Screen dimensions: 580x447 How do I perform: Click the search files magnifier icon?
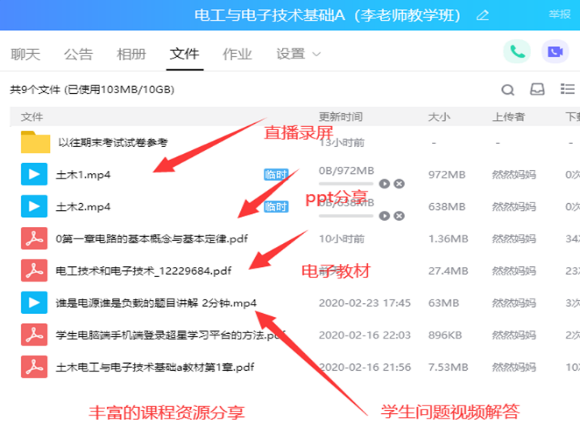[x=508, y=90]
